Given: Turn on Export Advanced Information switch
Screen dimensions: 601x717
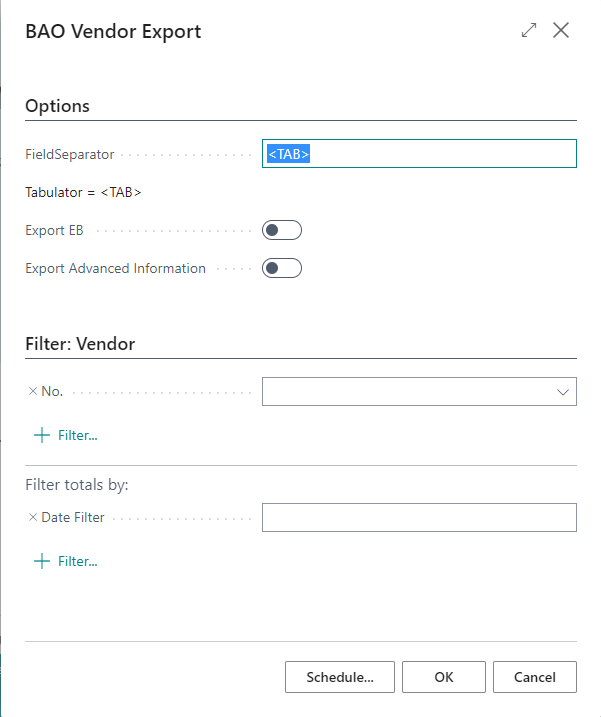Looking at the screenshot, I should (x=282, y=268).
